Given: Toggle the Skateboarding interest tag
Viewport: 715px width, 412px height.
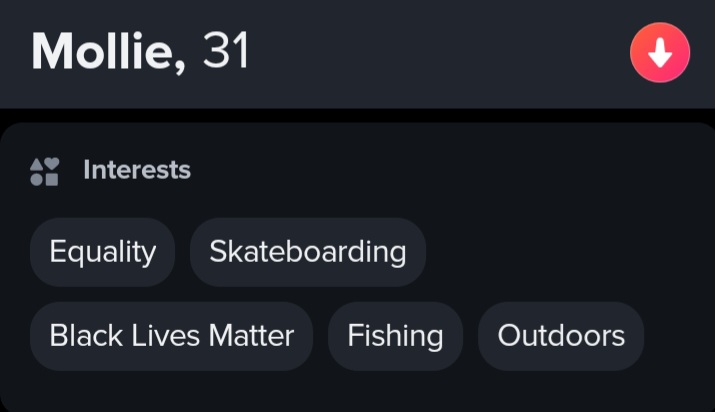Looking at the screenshot, I should coord(307,252).
